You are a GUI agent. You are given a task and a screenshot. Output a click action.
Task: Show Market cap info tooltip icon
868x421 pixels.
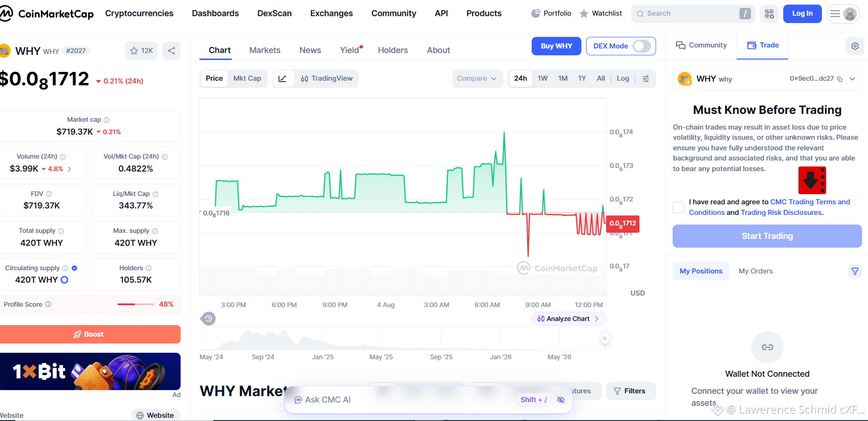[x=107, y=120]
